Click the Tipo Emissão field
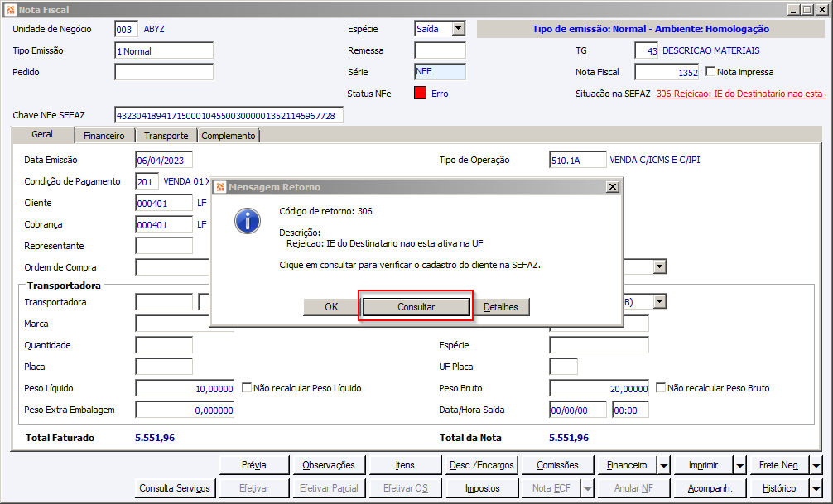Viewport: 833px width, 504px height. pyautogui.click(x=164, y=51)
